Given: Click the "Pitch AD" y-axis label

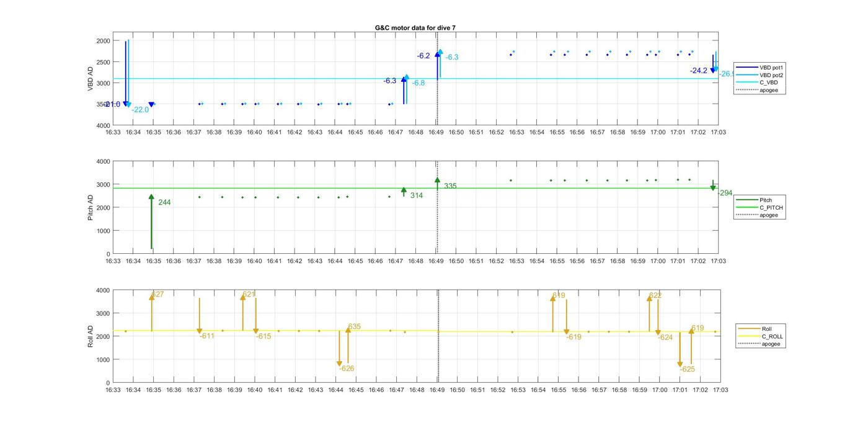Looking at the screenshot, I should [x=91, y=208].
